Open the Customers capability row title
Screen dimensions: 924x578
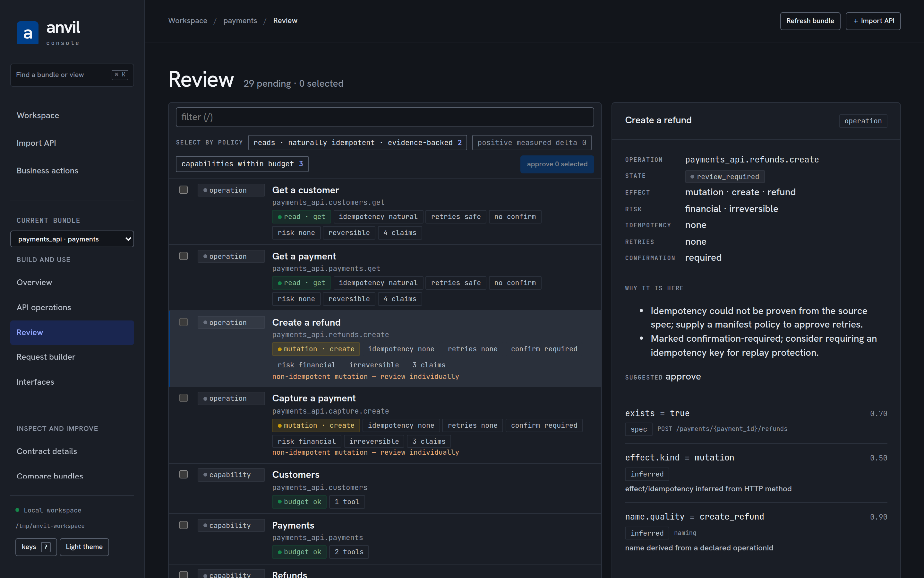(x=295, y=475)
